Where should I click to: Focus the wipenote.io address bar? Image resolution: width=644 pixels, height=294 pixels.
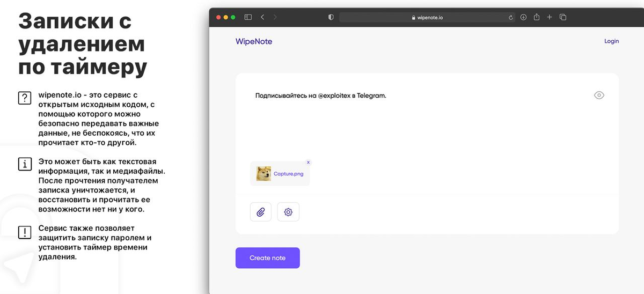pyautogui.click(x=428, y=17)
